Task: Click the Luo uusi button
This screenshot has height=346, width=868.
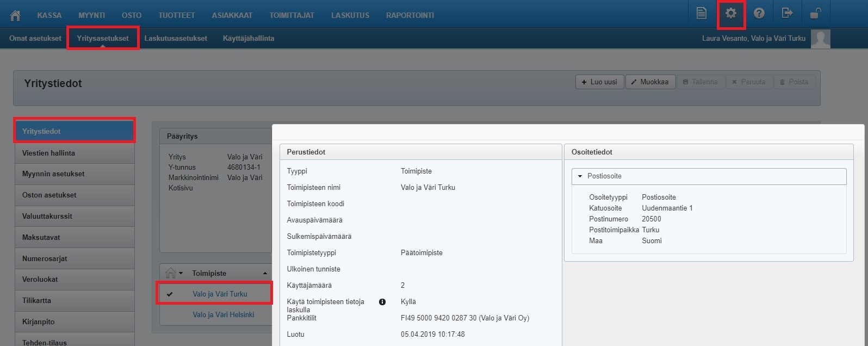Action: (599, 82)
